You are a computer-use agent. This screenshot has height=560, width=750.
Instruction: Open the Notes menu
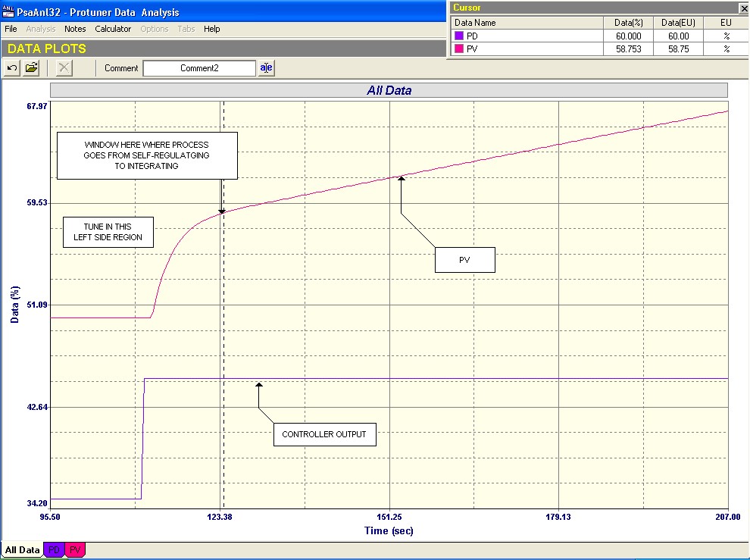tap(75, 29)
